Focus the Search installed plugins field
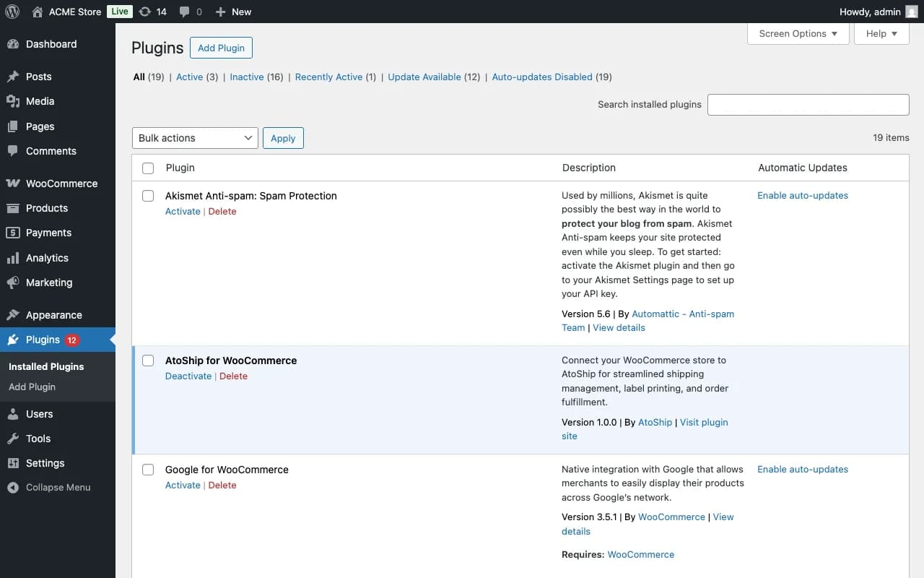The image size is (924, 578). pyautogui.click(x=808, y=104)
